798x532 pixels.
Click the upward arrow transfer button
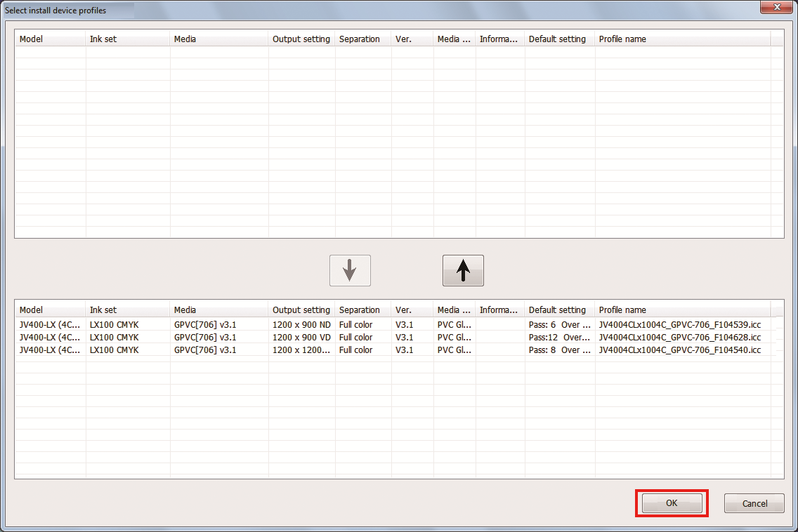click(462, 270)
